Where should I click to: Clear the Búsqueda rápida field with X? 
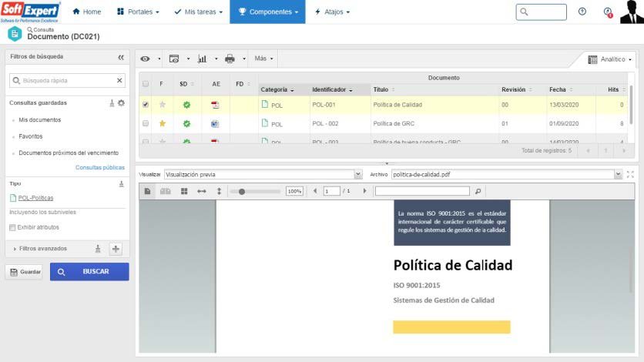click(x=119, y=80)
